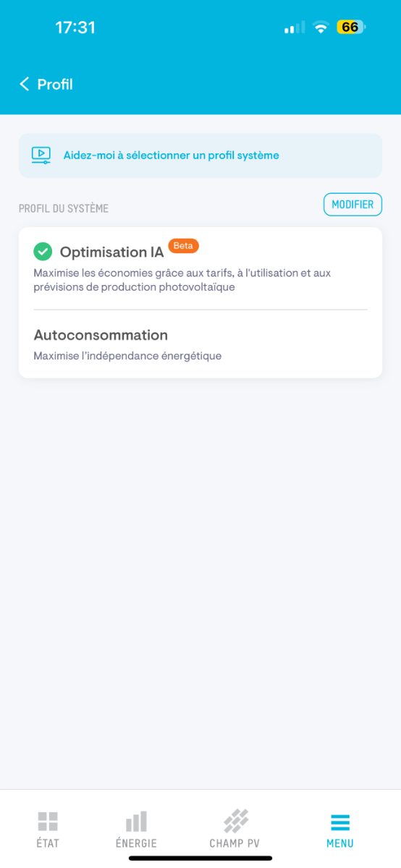Open the video help icon
This screenshot has width=401, height=868.
click(x=41, y=155)
